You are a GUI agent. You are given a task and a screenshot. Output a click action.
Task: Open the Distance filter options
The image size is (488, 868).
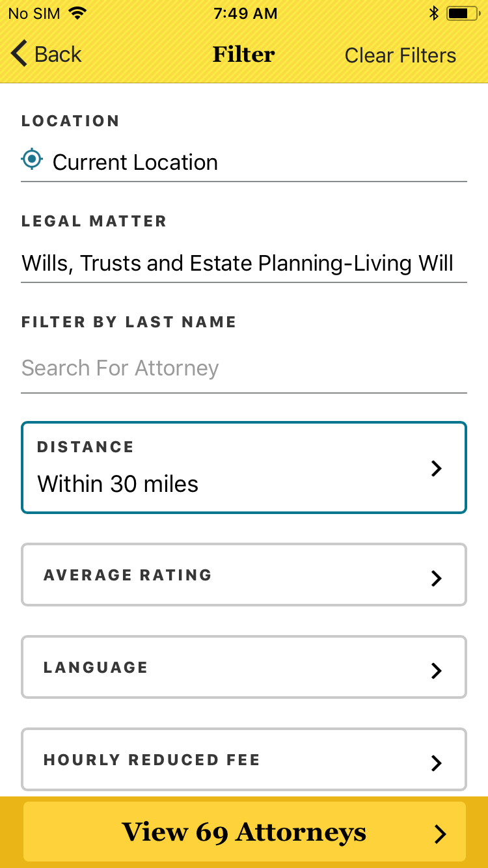pos(244,468)
